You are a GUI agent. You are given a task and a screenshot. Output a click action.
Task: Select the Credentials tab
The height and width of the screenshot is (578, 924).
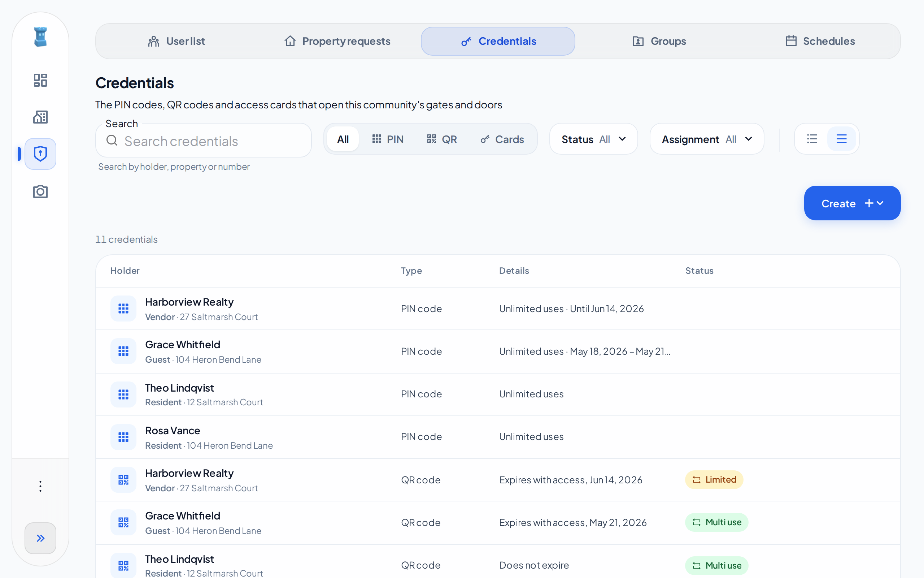coord(498,41)
